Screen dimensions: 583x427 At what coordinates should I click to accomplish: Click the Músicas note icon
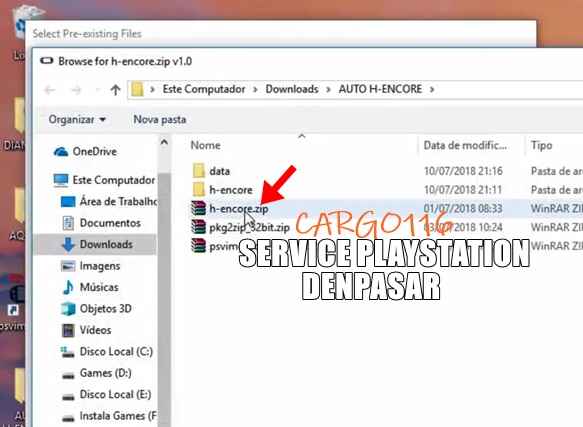pyautogui.click(x=68, y=287)
